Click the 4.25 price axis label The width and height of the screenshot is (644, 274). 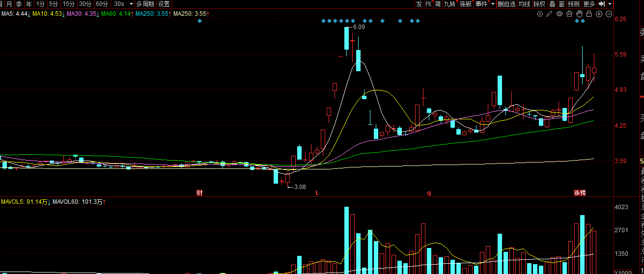point(620,126)
